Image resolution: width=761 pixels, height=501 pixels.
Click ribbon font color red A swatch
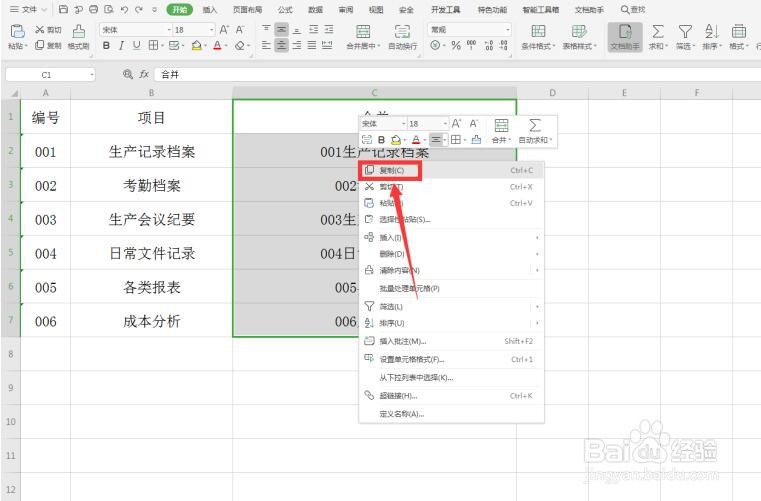(x=217, y=46)
